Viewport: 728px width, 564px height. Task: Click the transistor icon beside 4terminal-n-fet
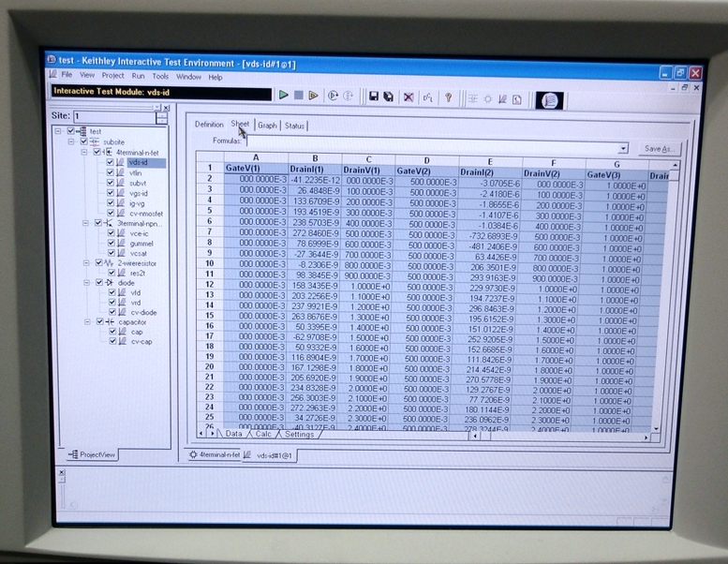pyautogui.click(x=108, y=153)
